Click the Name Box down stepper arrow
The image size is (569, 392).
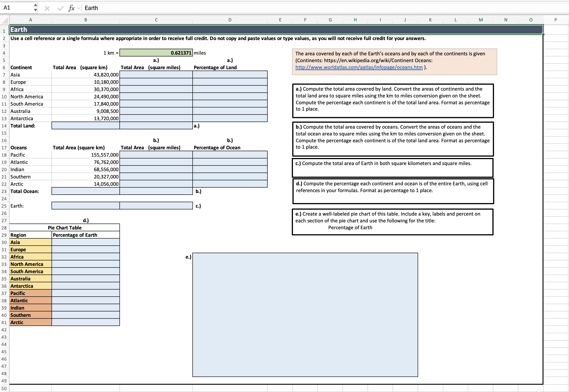click(35, 10)
